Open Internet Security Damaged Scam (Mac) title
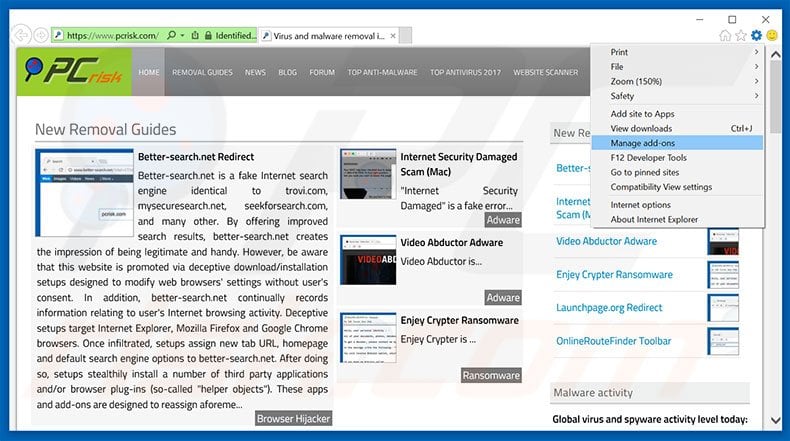The image size is (790, 441). coord(458,164)
